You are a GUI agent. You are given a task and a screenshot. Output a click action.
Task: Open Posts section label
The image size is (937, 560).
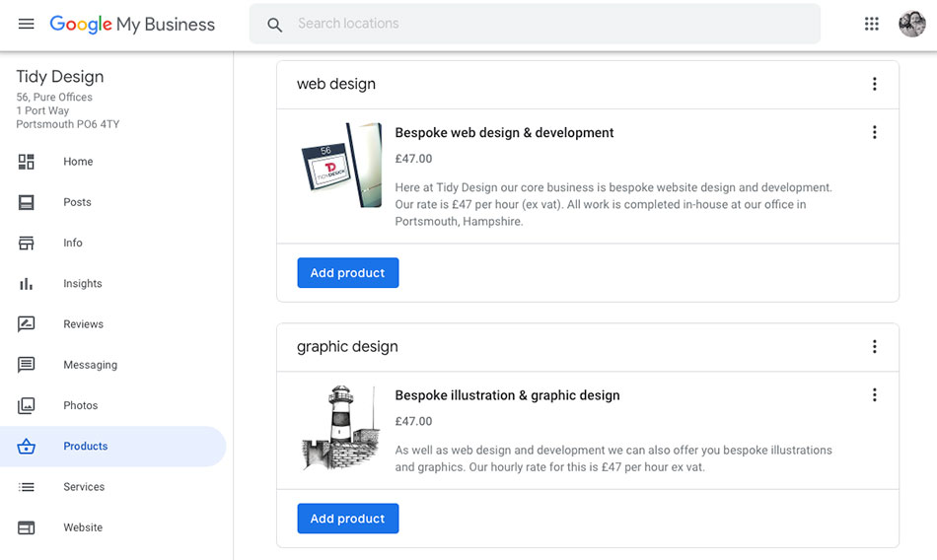78,202
